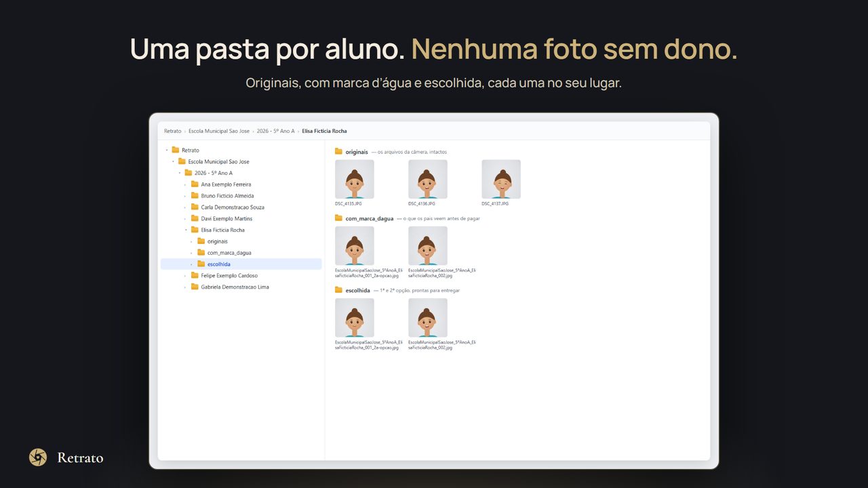
Task: Click the highlighted escolhida folder icon in the tree
Action: (x=201, y=264)
